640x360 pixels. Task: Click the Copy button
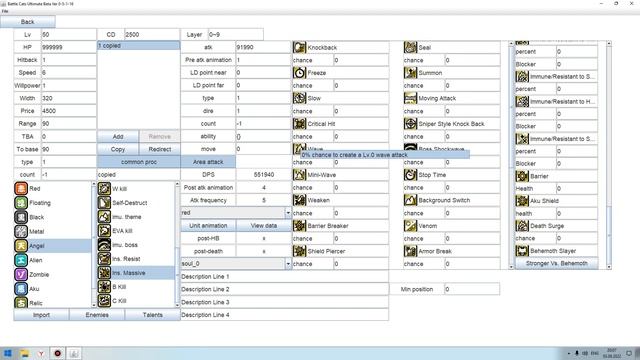click(x=118, y=149)
